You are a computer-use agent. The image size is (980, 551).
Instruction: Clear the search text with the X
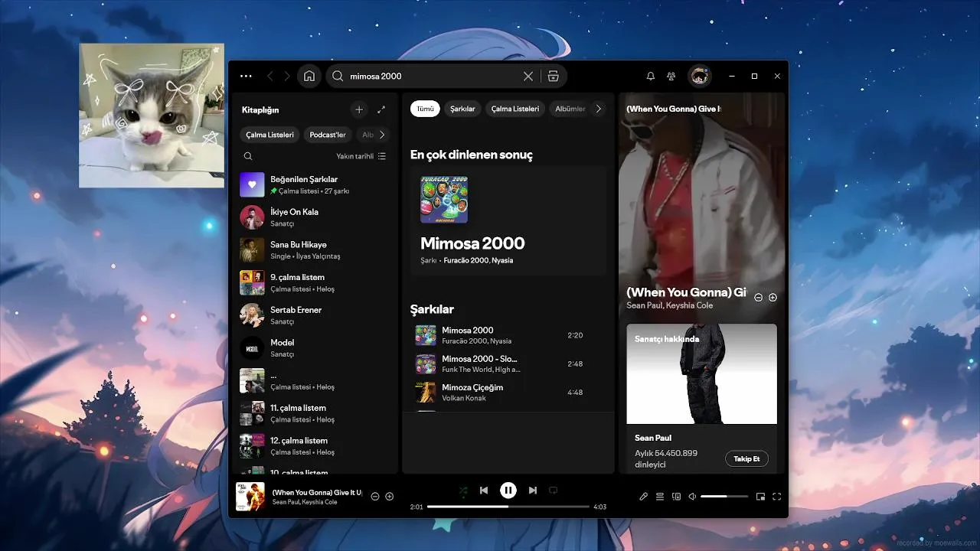pyautogui.click(x=528, y=76)
